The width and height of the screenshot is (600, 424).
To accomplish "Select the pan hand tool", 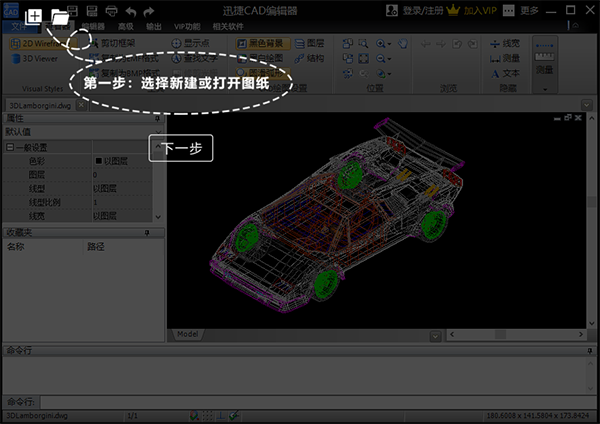I will click(x=403, y=43).
